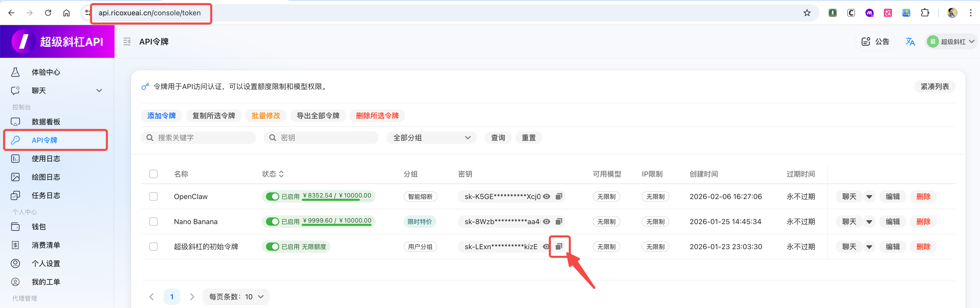Expand the 每页条数 page size dropdown
980x308 pixels.
pos(236,296)
